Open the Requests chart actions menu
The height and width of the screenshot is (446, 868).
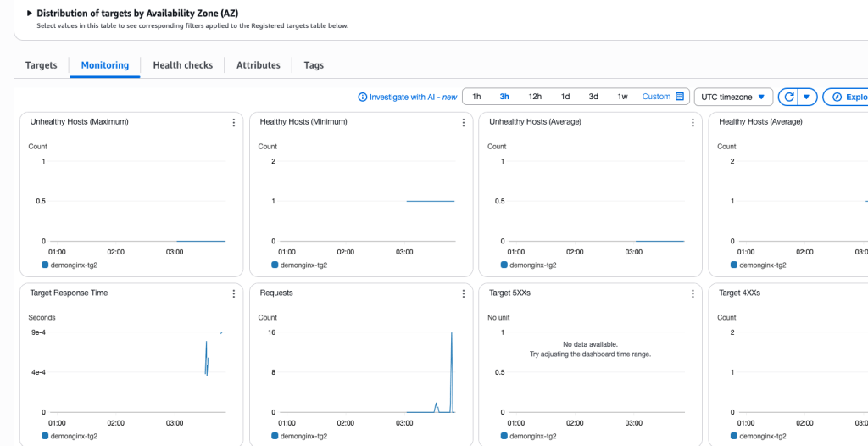pyautogui.click(x=464, y=293)
